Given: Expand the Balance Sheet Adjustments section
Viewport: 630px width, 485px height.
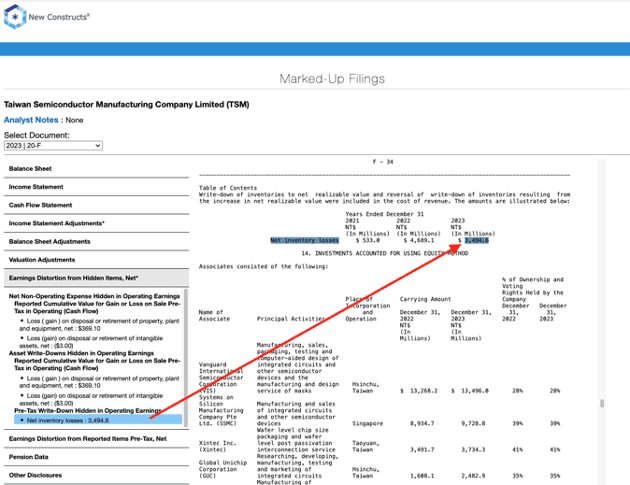Looking at the screenshot, I should pyautogui.click(x=96, y=241).
